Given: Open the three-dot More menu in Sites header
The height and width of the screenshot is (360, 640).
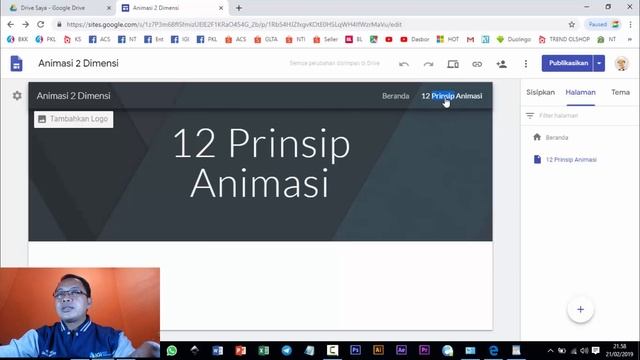Looking at the screenshot, I should pyautogui.click(x=526, y=64).
